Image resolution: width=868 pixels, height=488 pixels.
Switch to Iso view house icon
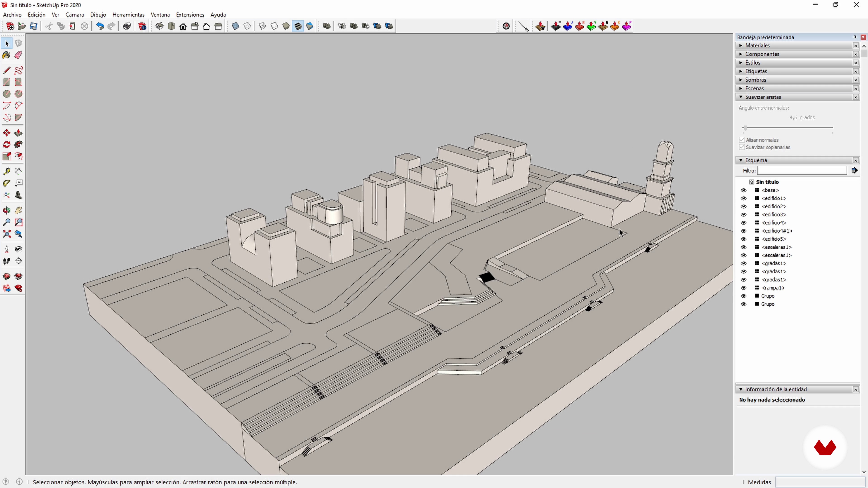tap(159, 26)
